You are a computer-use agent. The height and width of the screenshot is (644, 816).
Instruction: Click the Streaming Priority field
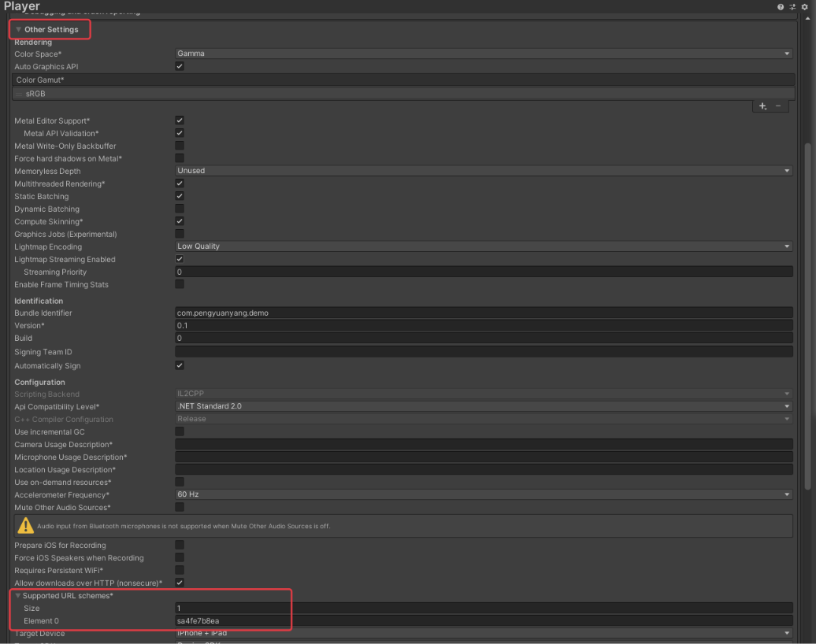[484, 272]
